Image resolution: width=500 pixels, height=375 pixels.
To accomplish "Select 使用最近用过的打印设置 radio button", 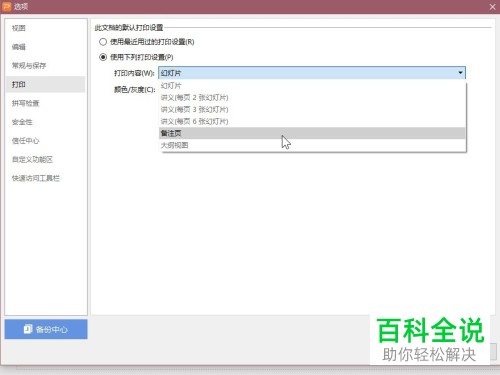I will (103, 42).
